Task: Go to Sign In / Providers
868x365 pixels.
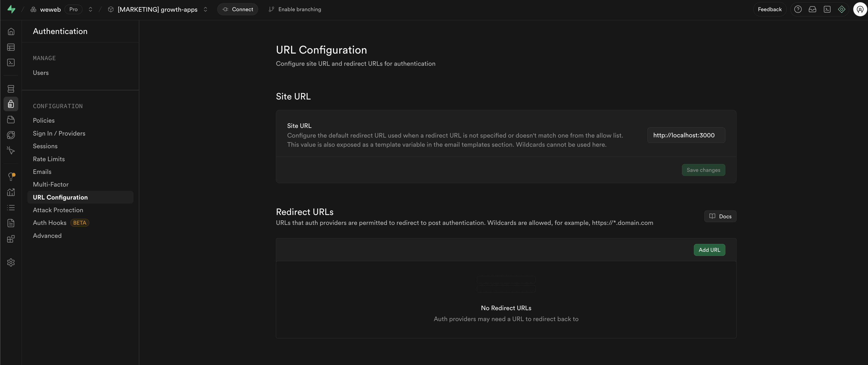Action: pyautogui.click(x=59, y=134)
